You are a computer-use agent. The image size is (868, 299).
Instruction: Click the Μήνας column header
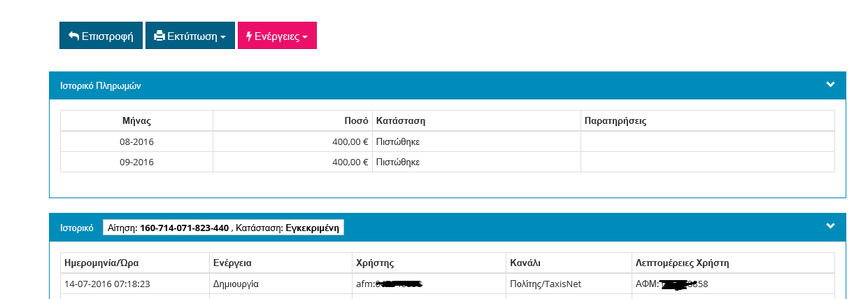click(x=136, y=121)
